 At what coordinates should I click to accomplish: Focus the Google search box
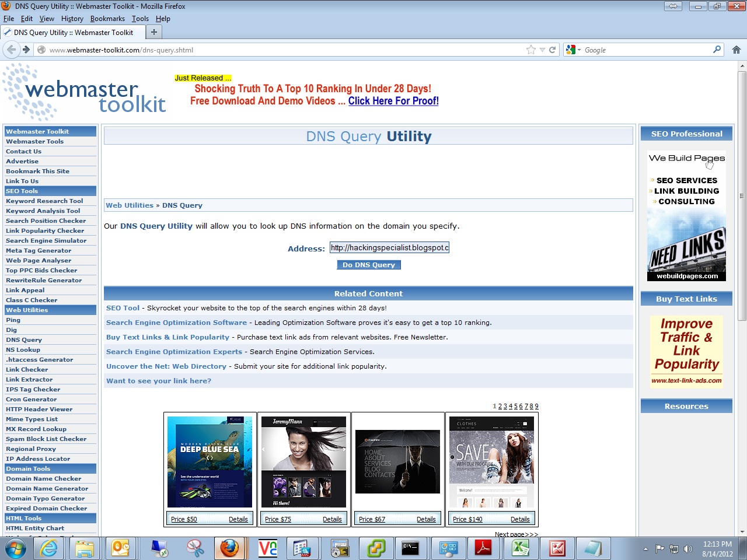[x=647, y=50]
